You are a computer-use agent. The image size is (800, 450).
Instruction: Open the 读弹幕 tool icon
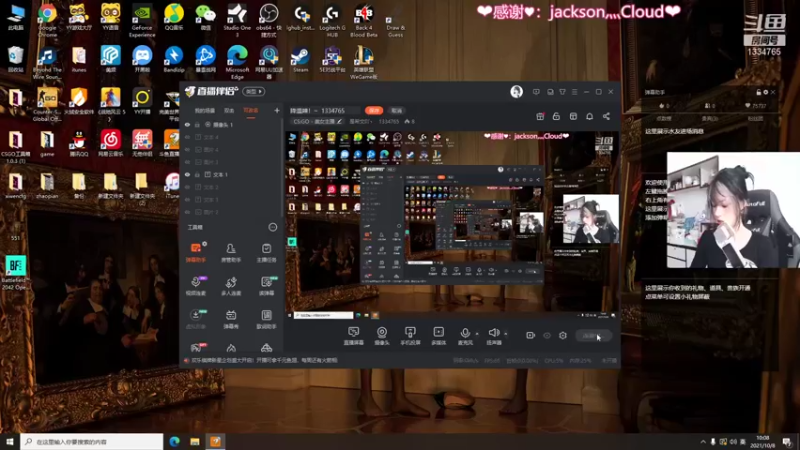point(266,286)
